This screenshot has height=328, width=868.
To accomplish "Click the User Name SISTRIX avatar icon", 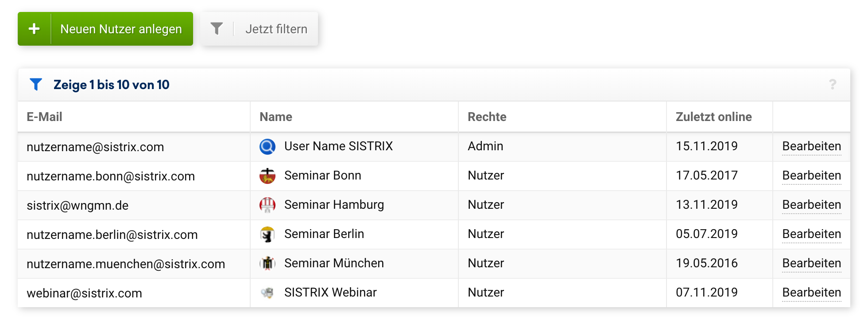I will 267,146.
